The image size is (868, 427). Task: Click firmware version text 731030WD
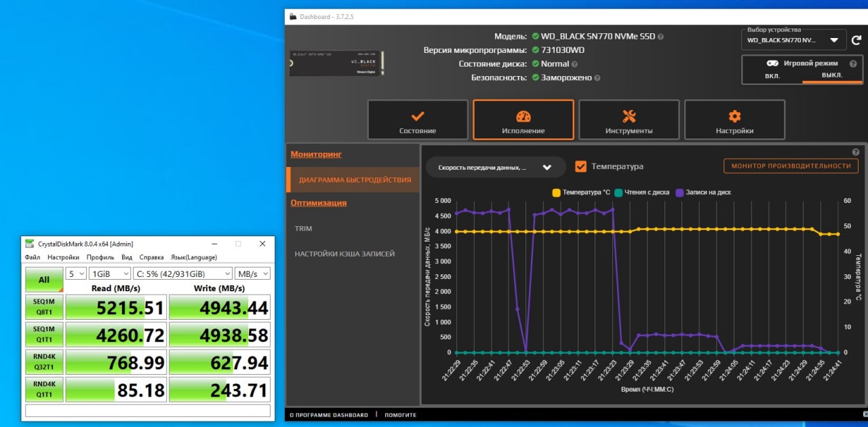563,50
